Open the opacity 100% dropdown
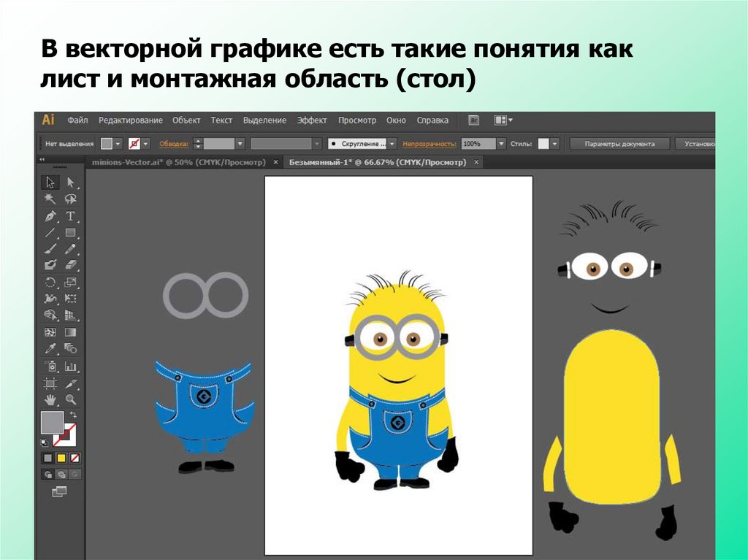748x560 pixels. (501, 144)
